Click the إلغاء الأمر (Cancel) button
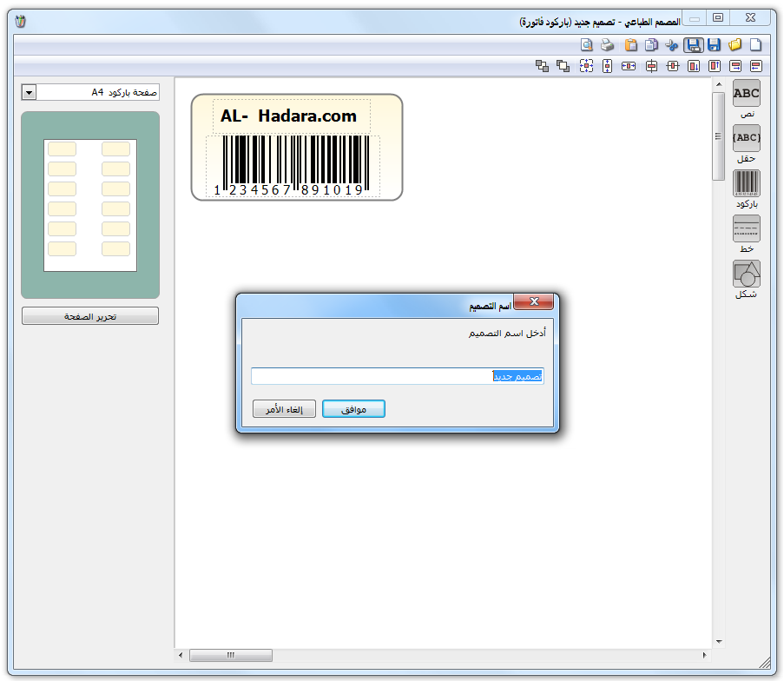Image resolution: width=784 pixels, height=681 pixels. pyautogui.click(x=284, y=409)
